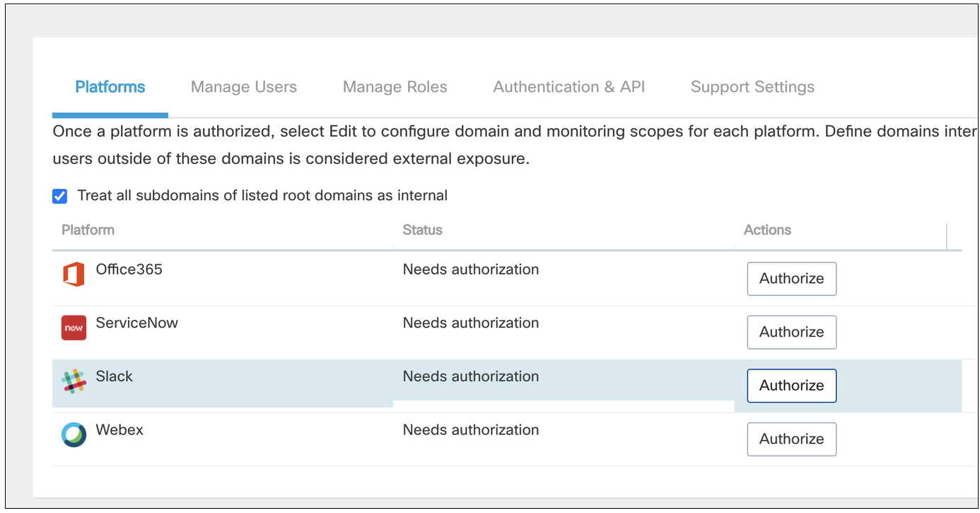The width and height of the screenshot is (980, 513).
Task: Click the Status column header
Action: [423, 230]
